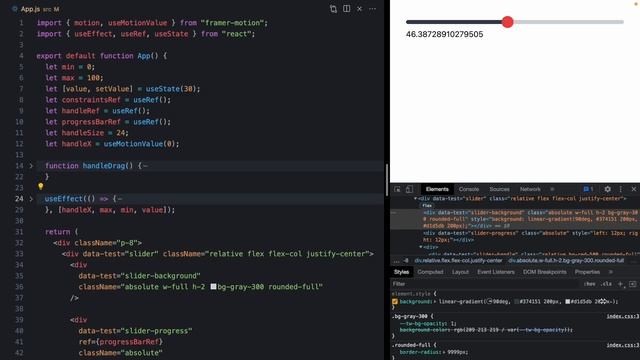Expand the folded useEffect block
The image size is (640, 360).
click(31, 199)
